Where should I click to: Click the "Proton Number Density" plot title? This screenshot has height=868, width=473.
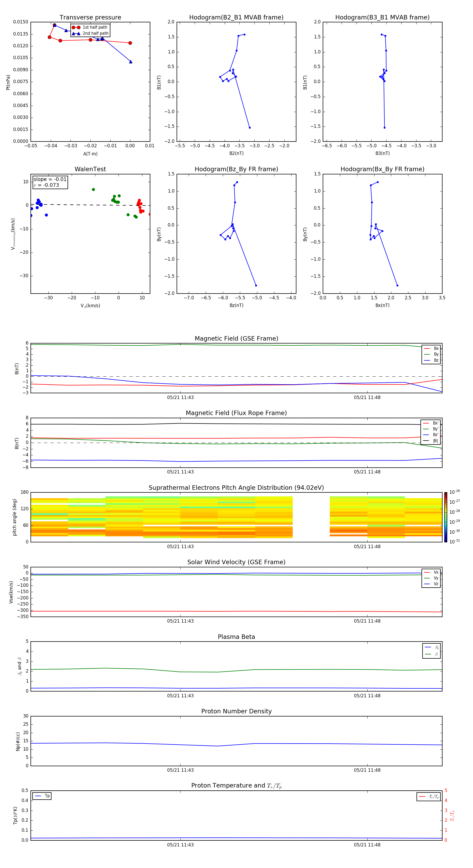click(236, 711)
